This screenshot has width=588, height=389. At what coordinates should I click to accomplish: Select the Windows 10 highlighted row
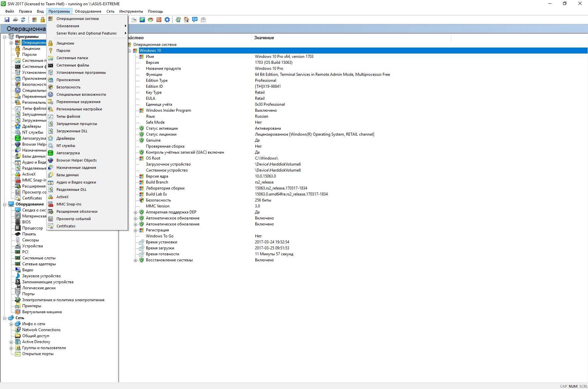click(x=363, y=51)
